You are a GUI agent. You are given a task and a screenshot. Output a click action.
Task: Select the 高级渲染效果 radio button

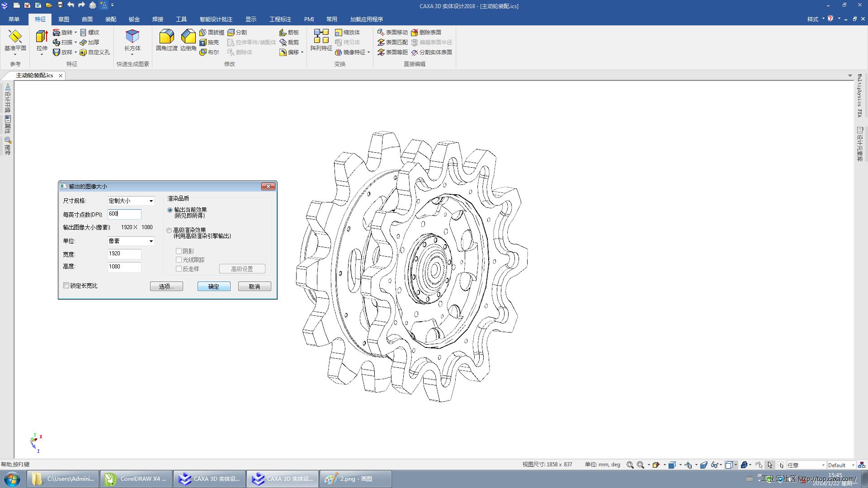click(x=170, y=230)
